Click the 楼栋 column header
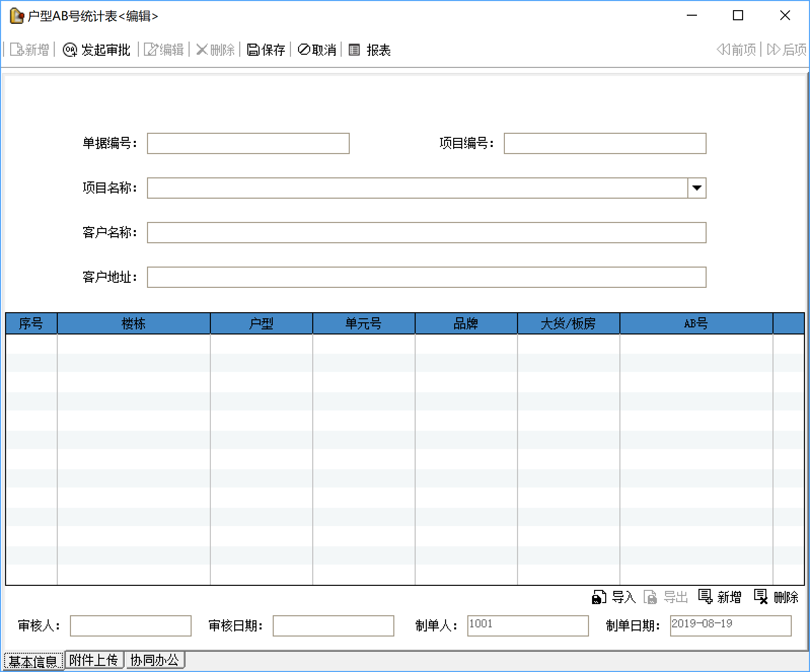810x672 pixels. pos(133,323)
